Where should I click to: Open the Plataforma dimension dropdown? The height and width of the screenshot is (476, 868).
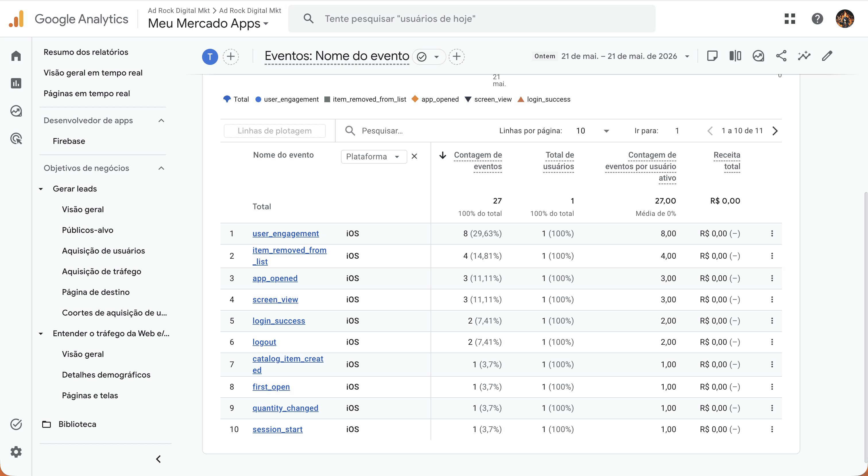[x=374, y=157]
